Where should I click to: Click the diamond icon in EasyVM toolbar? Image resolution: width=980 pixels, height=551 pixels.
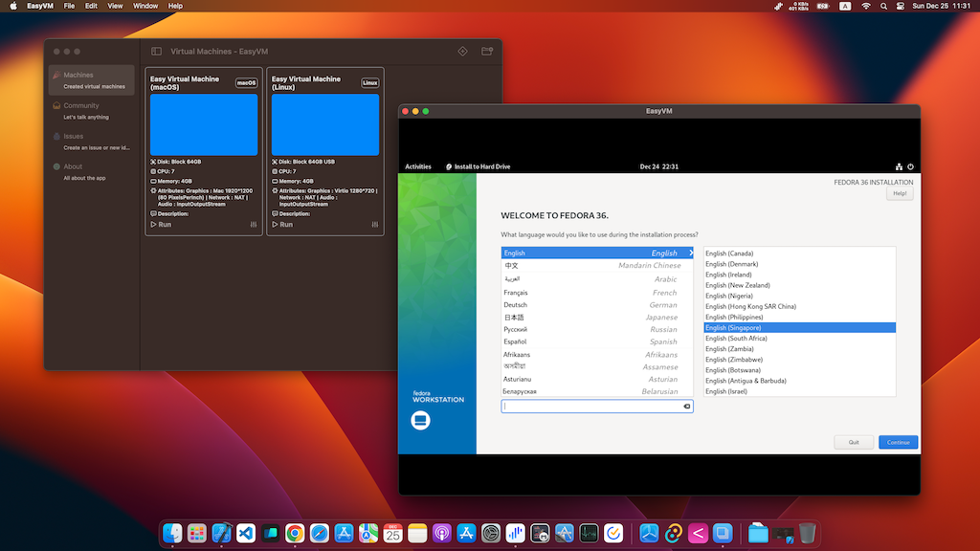click(x=462, y=52)
